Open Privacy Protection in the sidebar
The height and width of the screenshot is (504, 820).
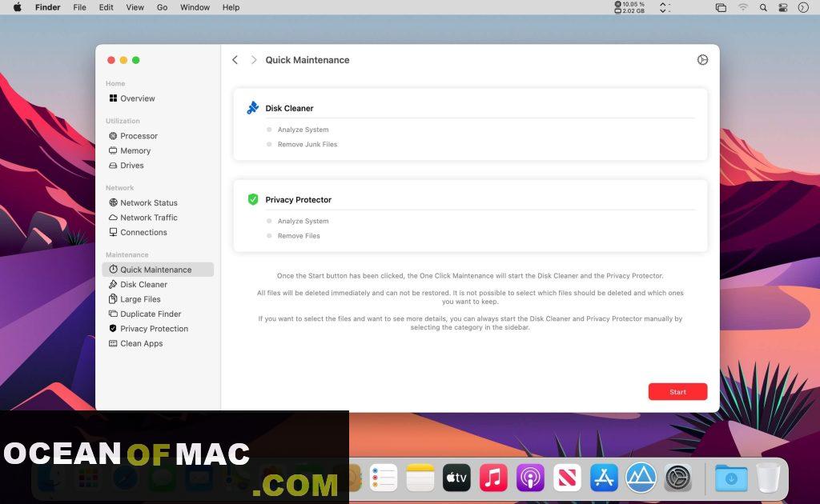tap(148, 329)
